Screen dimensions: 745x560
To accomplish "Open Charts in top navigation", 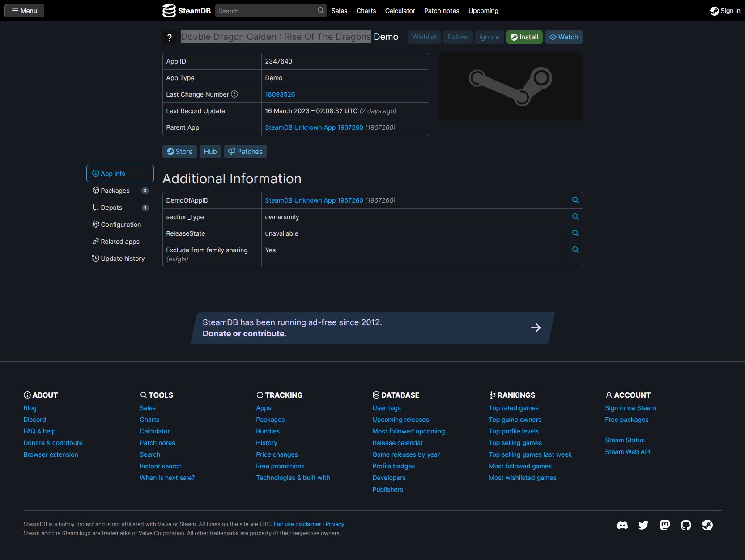I will [366, 11].
